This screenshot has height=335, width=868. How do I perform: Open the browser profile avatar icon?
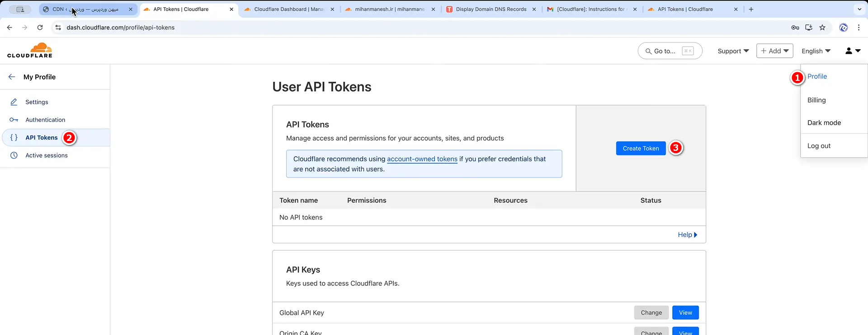point(844,28)
